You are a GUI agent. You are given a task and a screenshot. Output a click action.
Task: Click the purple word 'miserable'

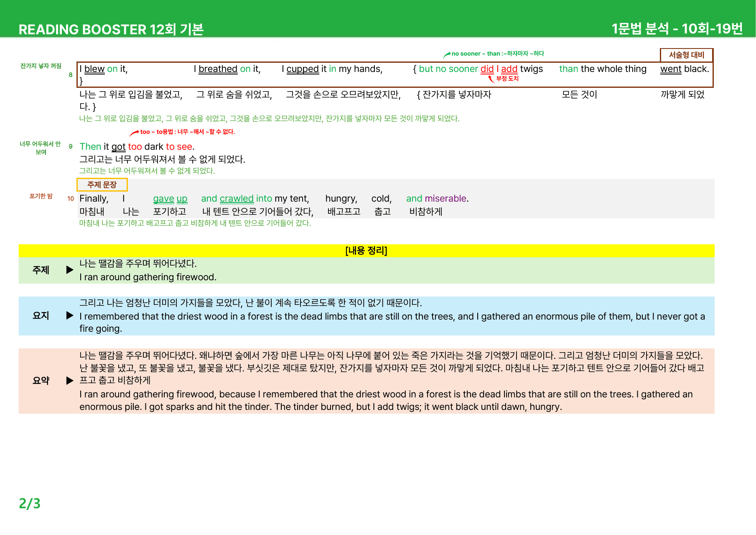pos(445,199)
